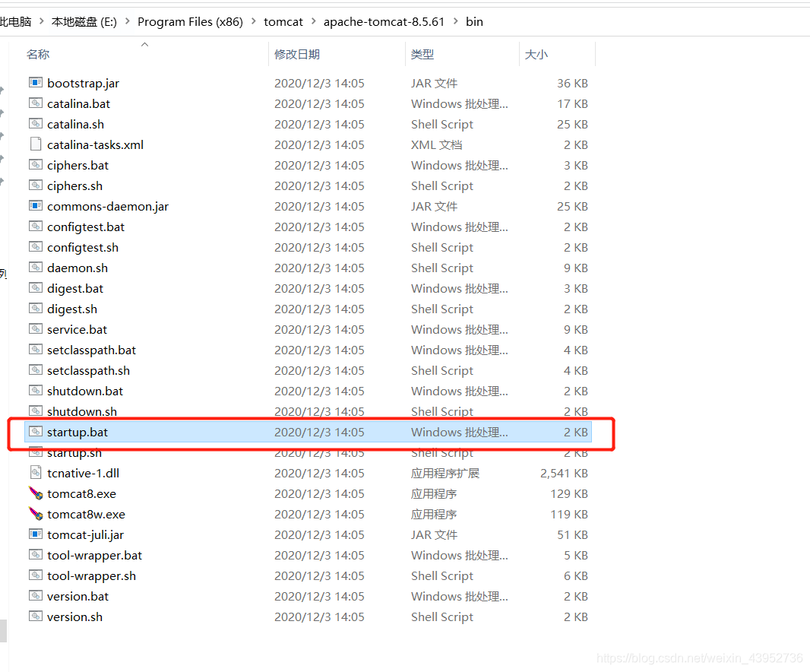
Task: Expand the chevron after 本地磁盘 (E:)
Action: [x=127, y=22]
